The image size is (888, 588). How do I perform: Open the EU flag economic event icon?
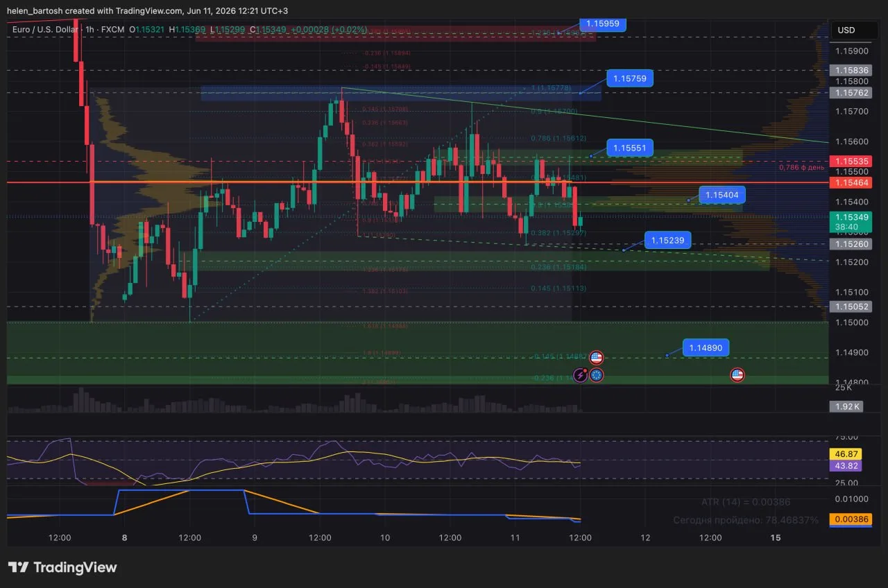(x=596, y=375)
